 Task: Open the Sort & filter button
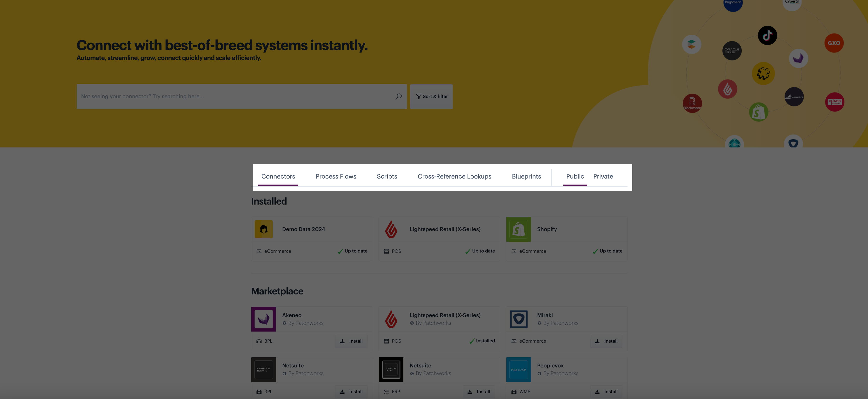[x=431, y=96]
